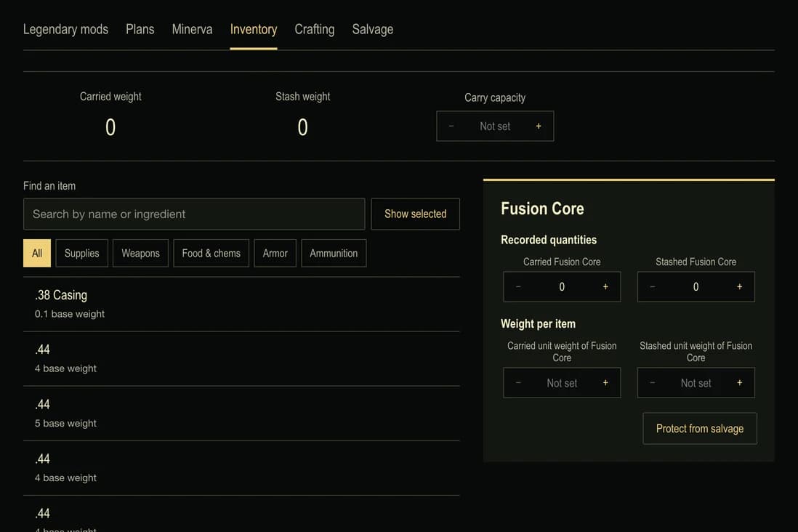
Task: Open the Minerva tab
Action: [x=192, y=30]
